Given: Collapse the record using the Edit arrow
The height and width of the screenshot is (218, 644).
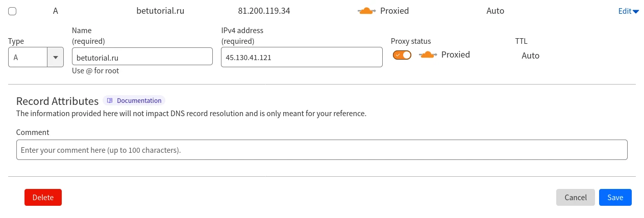Looking at the screenshot, I should (636, 11).
